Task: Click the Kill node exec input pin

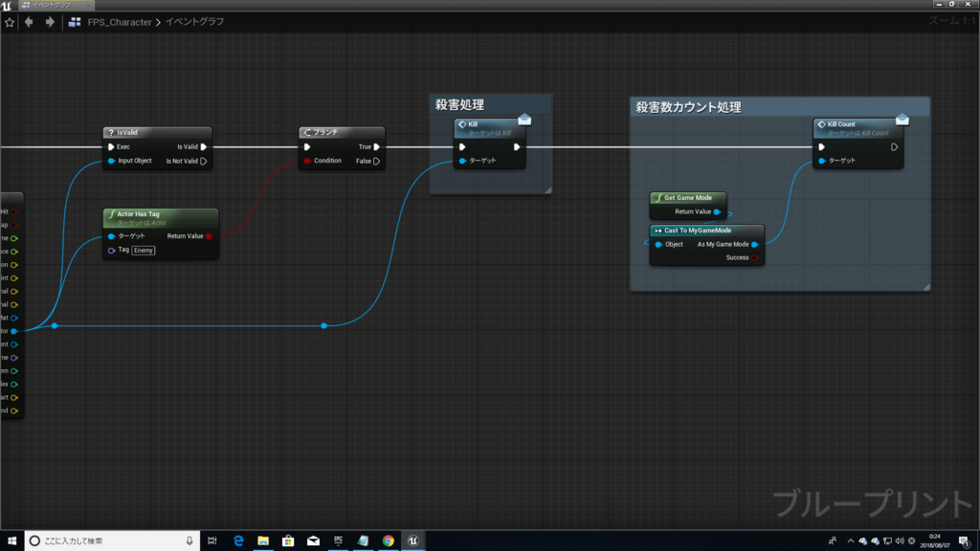Action: [462, 146]
